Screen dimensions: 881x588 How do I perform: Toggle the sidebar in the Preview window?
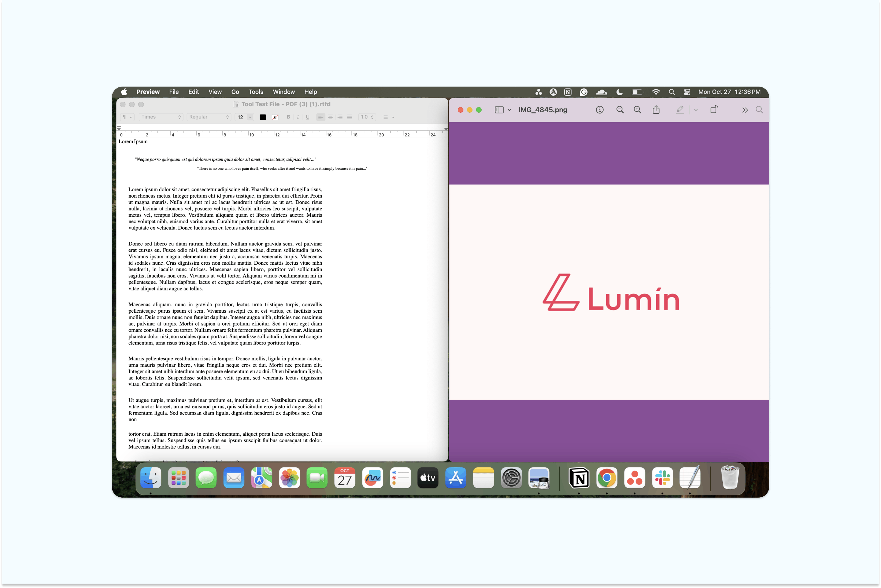click(x=500, y=110)
